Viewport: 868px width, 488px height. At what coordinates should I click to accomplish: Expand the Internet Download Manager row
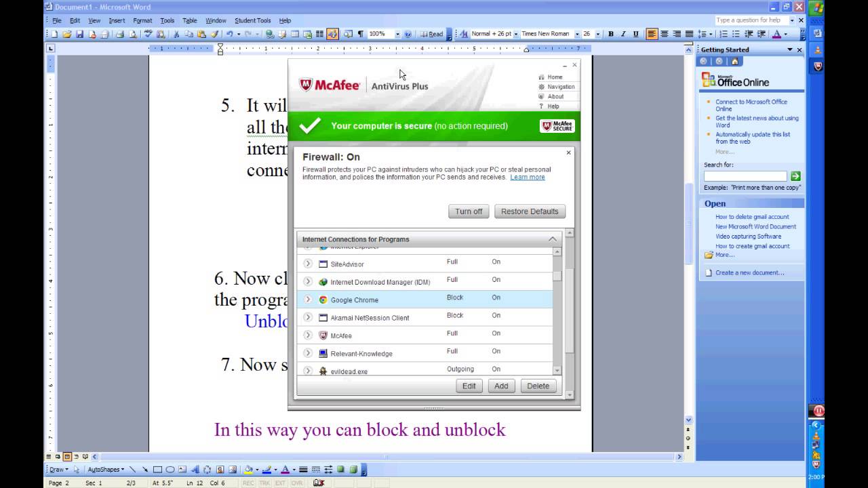tap(308, 281)
